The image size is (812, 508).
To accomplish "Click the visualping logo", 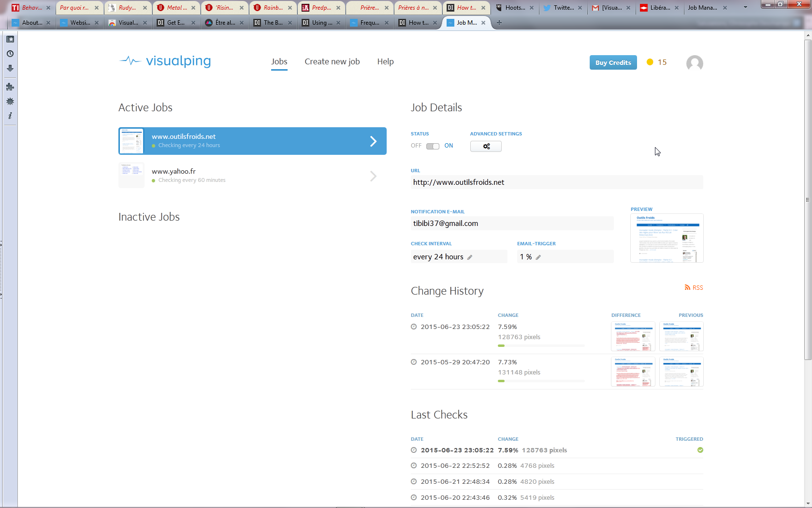I will (165, 61).
